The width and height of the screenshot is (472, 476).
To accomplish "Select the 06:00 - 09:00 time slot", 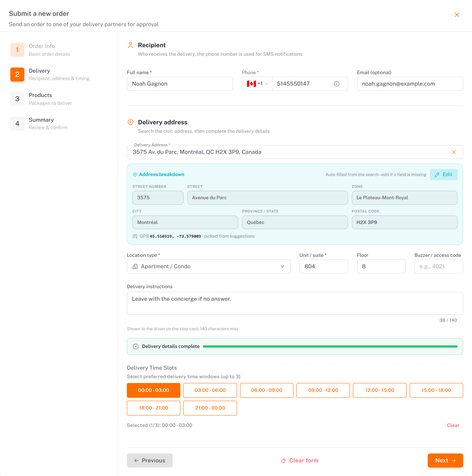I will (x=267, y=390).
